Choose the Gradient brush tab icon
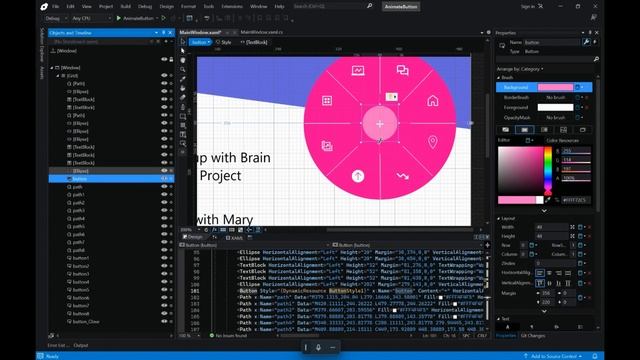The height and width of the screenshot is (360, 640). coord(544,130)
